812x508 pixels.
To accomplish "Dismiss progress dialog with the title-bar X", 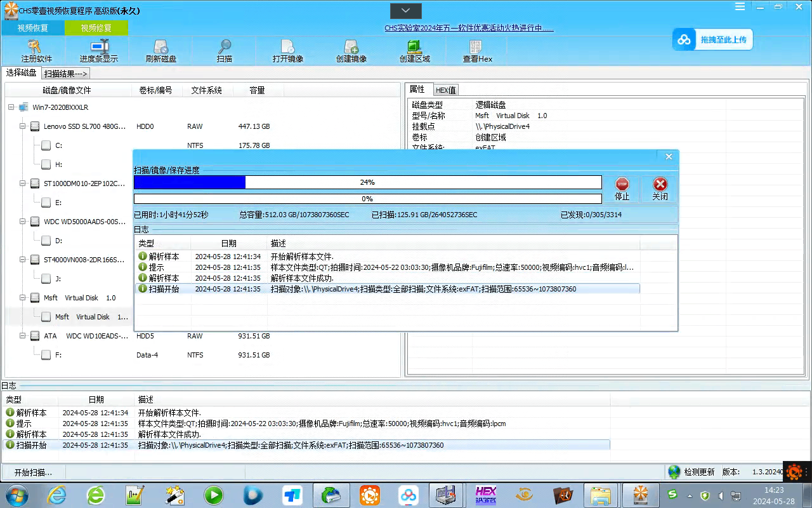I will [x=669, y=156].
